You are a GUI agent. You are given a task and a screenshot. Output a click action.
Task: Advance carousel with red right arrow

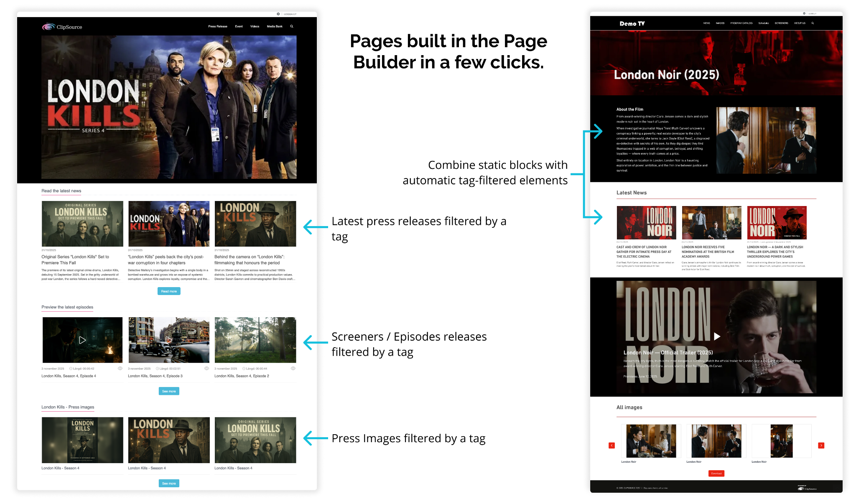click(821, 445)
